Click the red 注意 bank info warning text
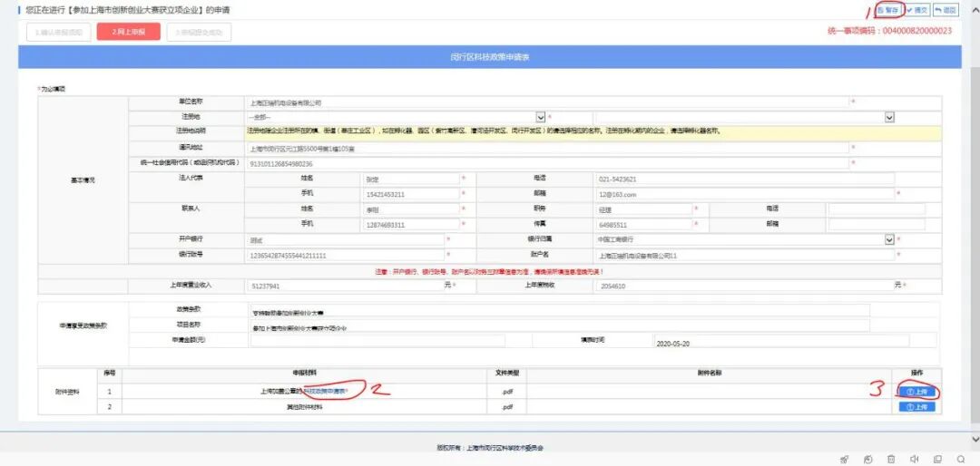This screenshot has width=980, height=466. [488, 272]
